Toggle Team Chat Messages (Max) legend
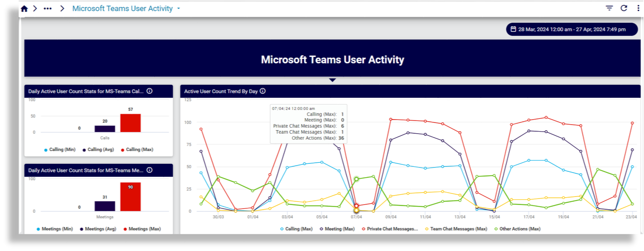Screen dimensions: 644x251 456,229
